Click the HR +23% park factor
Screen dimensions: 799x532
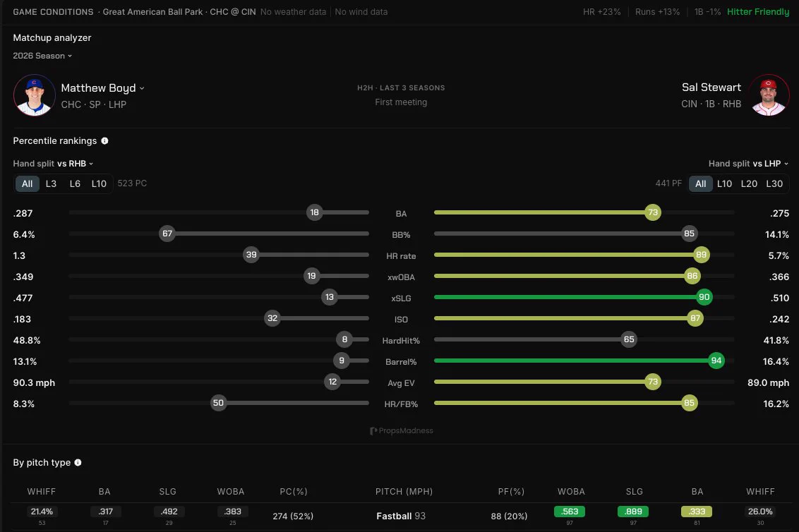pos(602,12)
